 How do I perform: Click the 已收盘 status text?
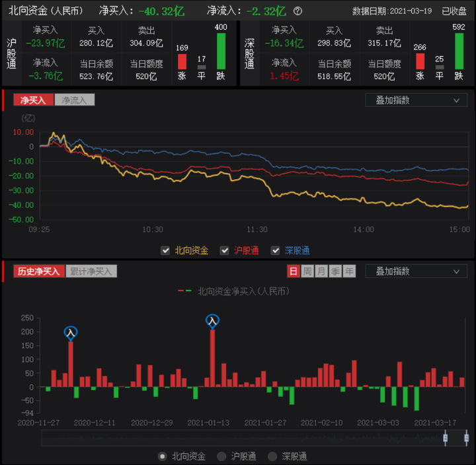point(454,11)
